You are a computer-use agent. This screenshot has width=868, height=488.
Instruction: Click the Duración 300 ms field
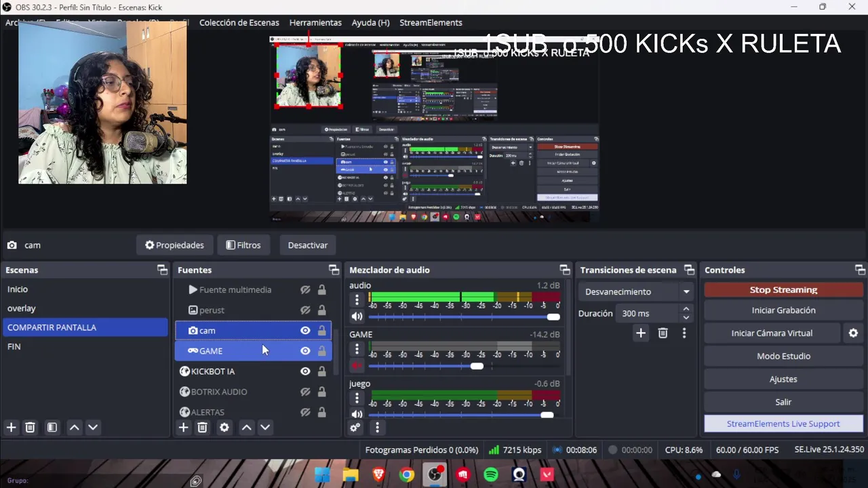(x=648, y=313)
